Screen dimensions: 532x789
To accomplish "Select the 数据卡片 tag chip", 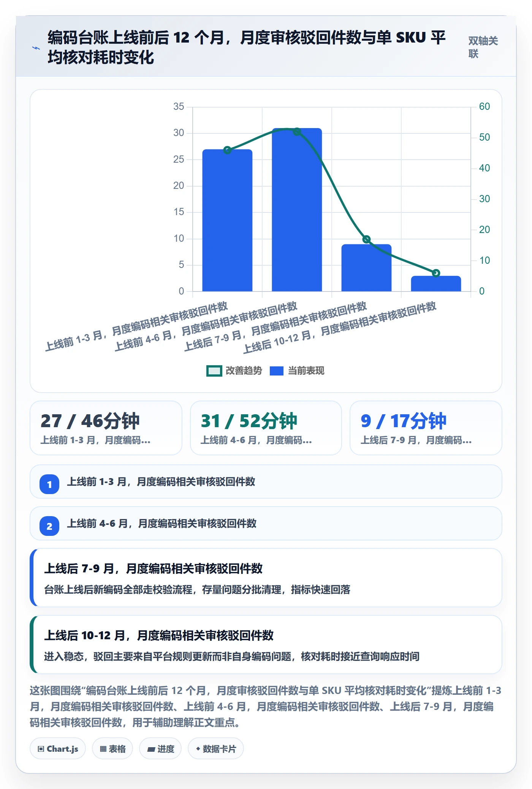I will pos(216,749).
